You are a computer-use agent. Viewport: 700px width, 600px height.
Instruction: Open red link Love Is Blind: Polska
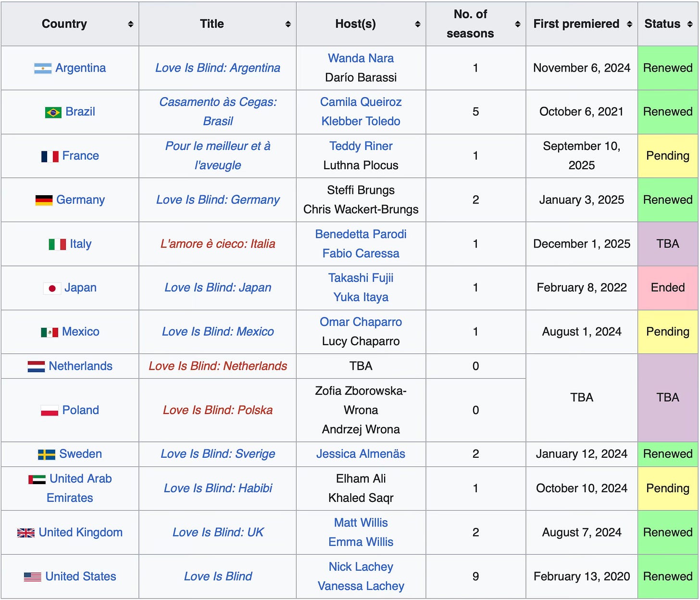click(218, 410)
